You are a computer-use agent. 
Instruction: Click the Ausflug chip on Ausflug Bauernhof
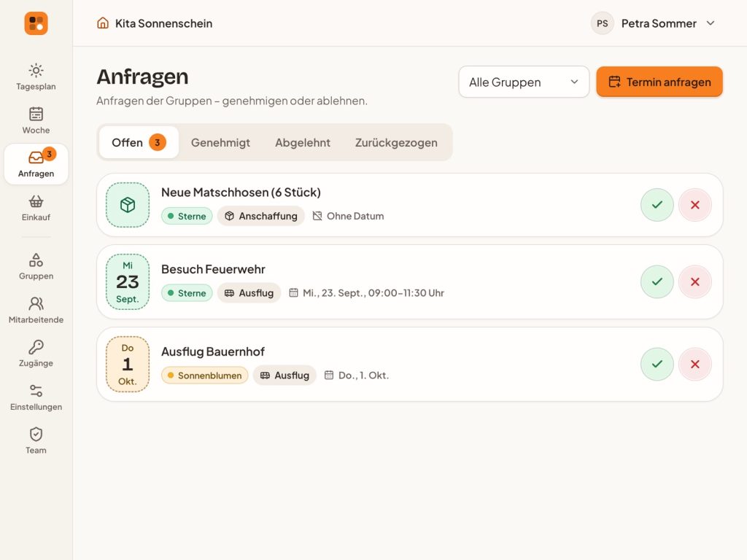(x=285, y=376)
